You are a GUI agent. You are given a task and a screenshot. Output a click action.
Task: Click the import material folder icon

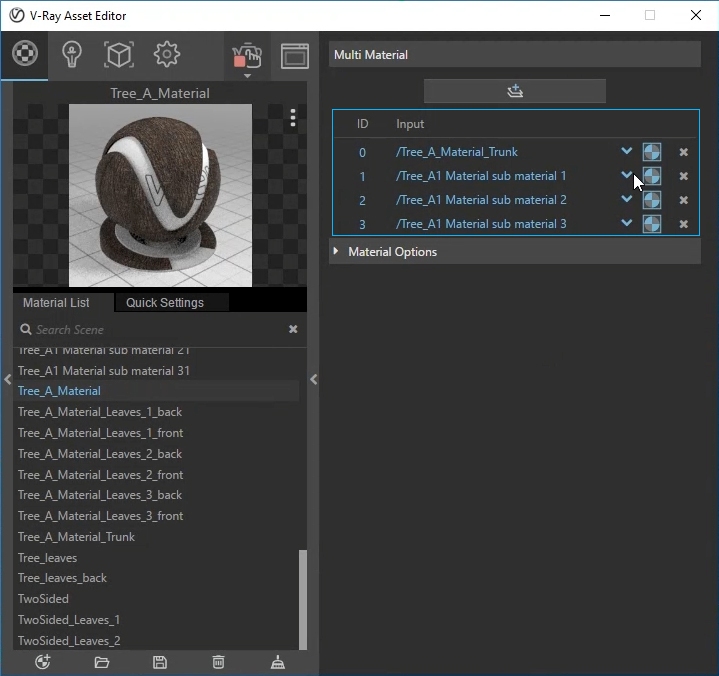tap(101, 661)
